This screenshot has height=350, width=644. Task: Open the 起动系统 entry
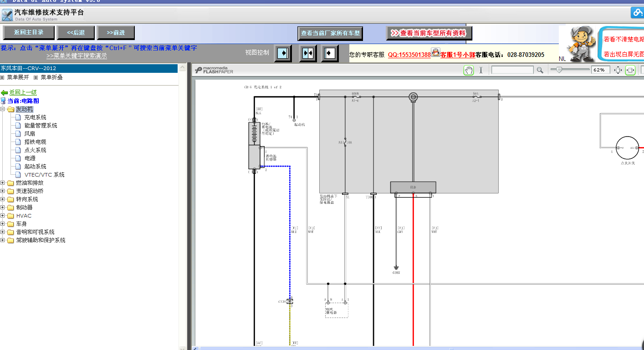coord(36,167)
